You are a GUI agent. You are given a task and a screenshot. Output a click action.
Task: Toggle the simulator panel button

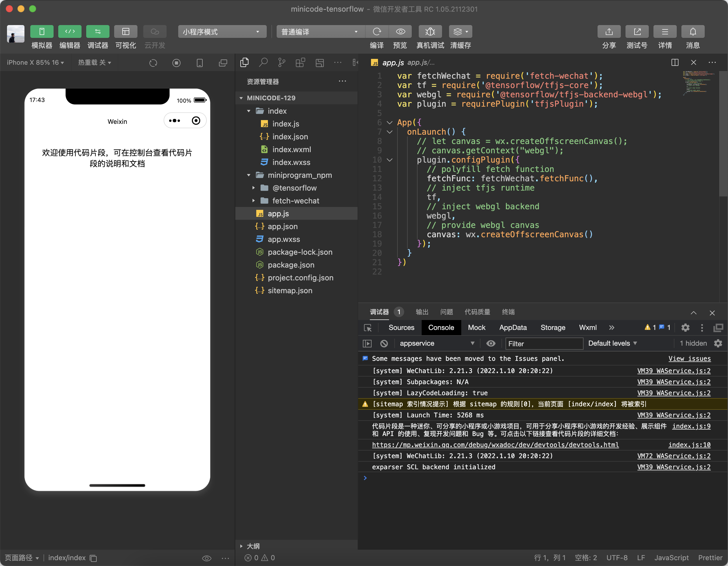tap(42, 32)
